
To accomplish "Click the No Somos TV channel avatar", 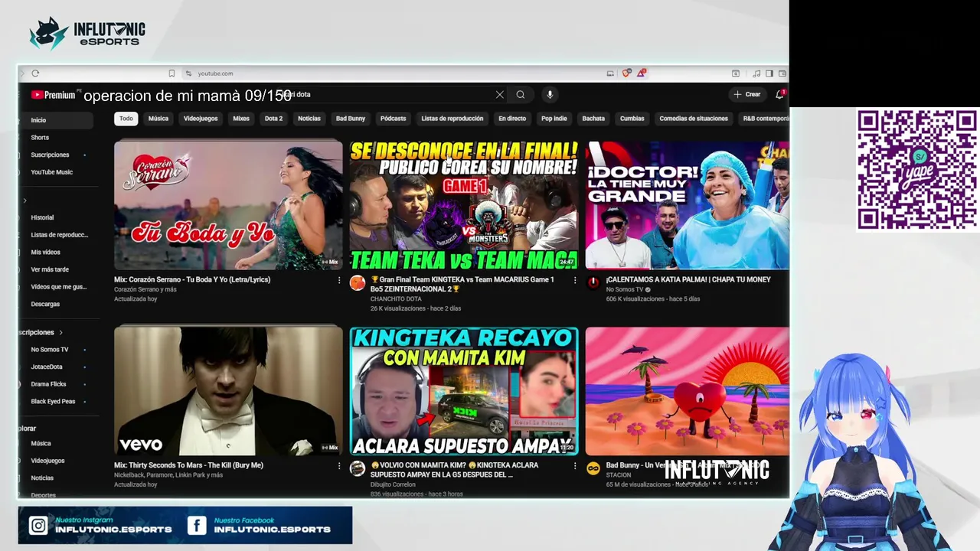I will pos(593,283).
